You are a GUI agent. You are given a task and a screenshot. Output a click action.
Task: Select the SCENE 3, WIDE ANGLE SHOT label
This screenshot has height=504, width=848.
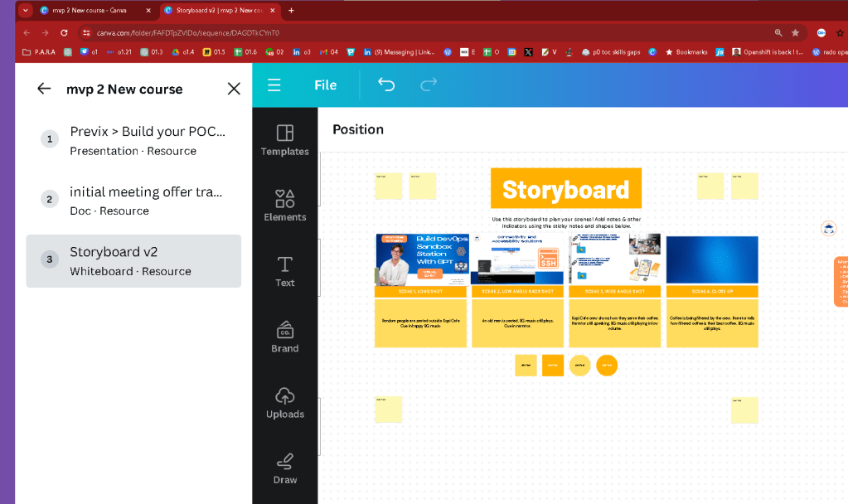[x=615, y=292]
